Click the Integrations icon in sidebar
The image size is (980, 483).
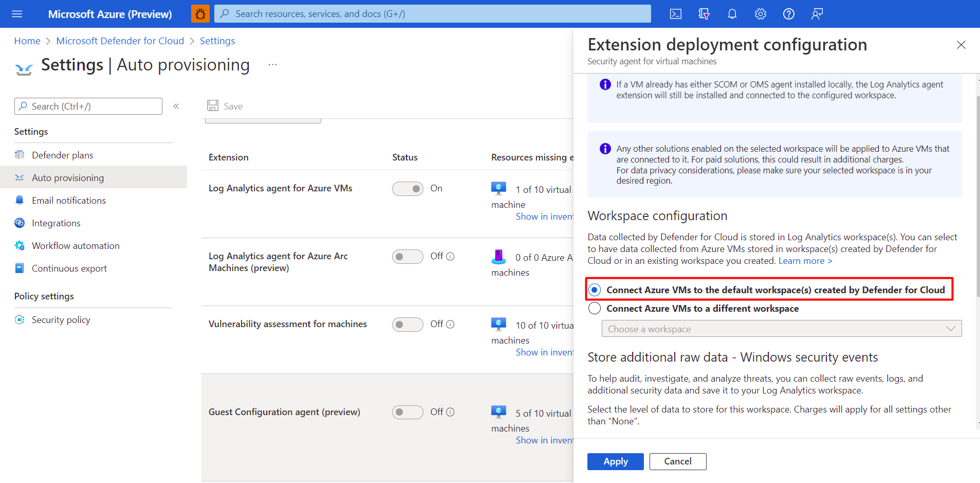point(20,223)
